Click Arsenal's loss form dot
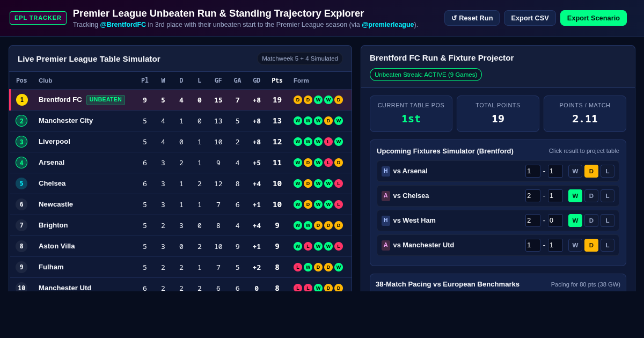Viewport: 644px width, 338px height. [328, 163]
